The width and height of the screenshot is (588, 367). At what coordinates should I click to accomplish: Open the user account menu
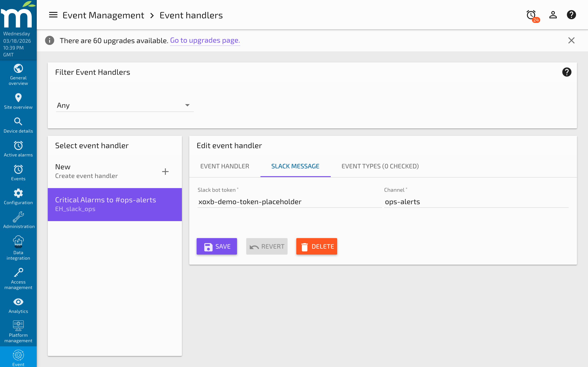(553, 15)
